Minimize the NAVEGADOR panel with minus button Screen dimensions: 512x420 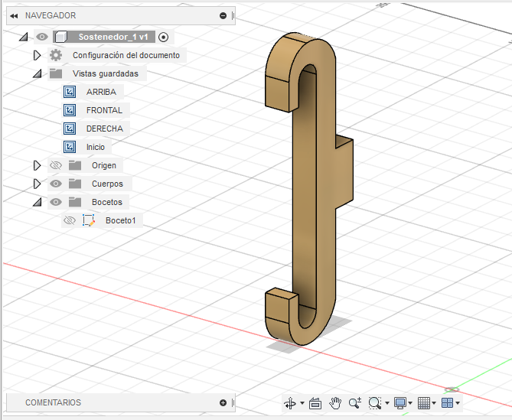[223, 15]
